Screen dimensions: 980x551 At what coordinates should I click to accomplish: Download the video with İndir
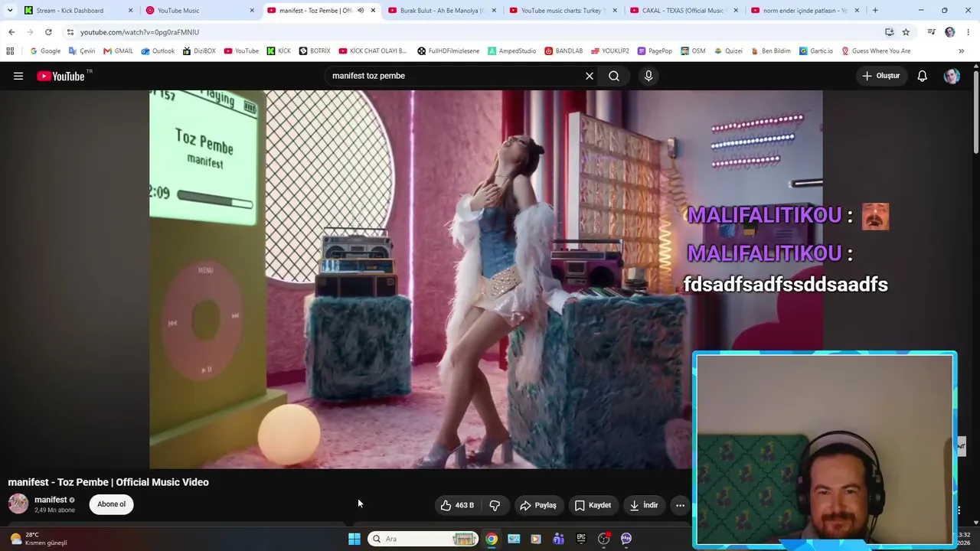(x=644, y=505)
